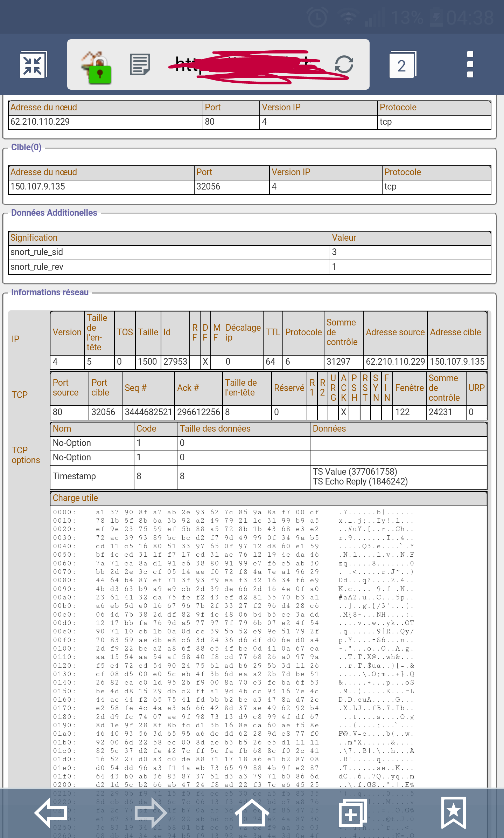504x838 pixels.
Task: Click the "Décalage ip" column header
Action: click(x=243, y=332)
